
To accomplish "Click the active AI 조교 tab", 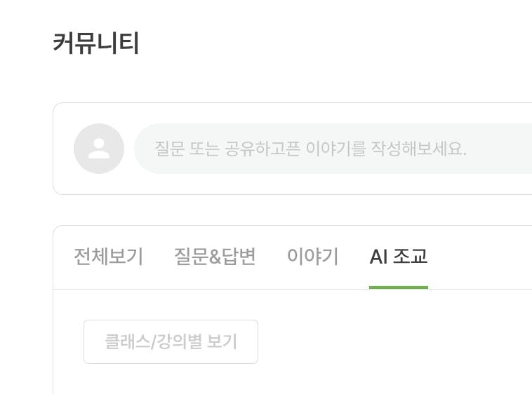I will (399, 257).
